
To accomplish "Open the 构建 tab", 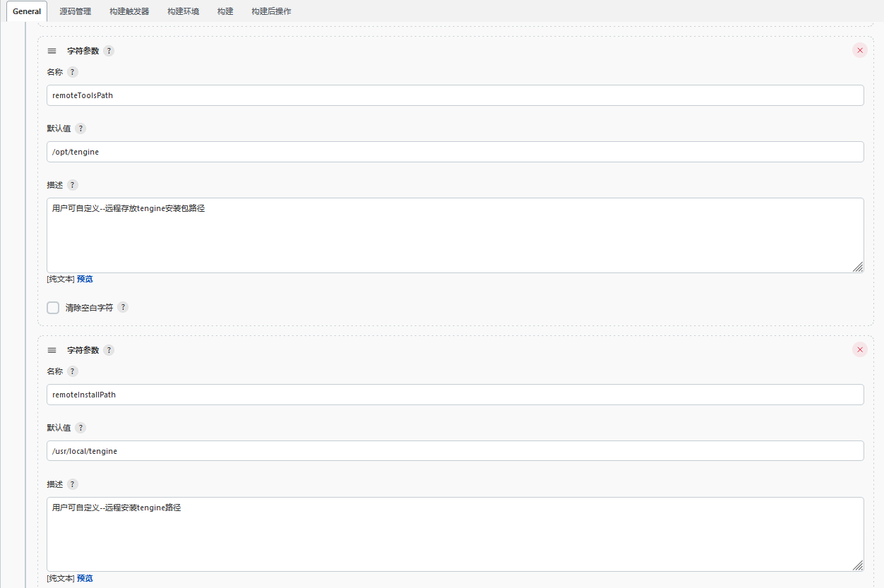I will 225,11.
